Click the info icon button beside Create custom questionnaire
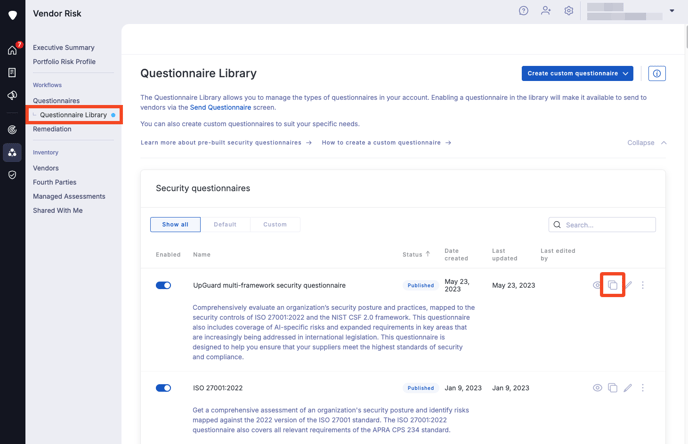This screenshot has width=688, height=444. [x=657, y=73]
